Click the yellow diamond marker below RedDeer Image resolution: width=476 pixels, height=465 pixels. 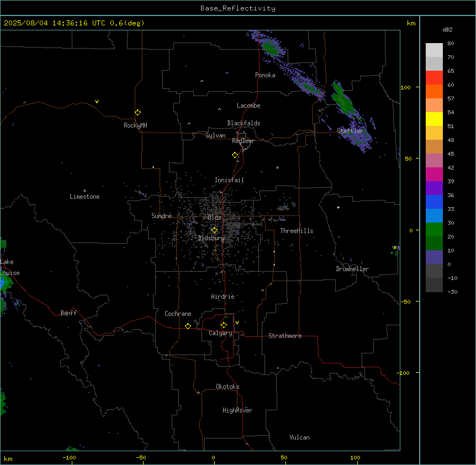coord(235,155)
